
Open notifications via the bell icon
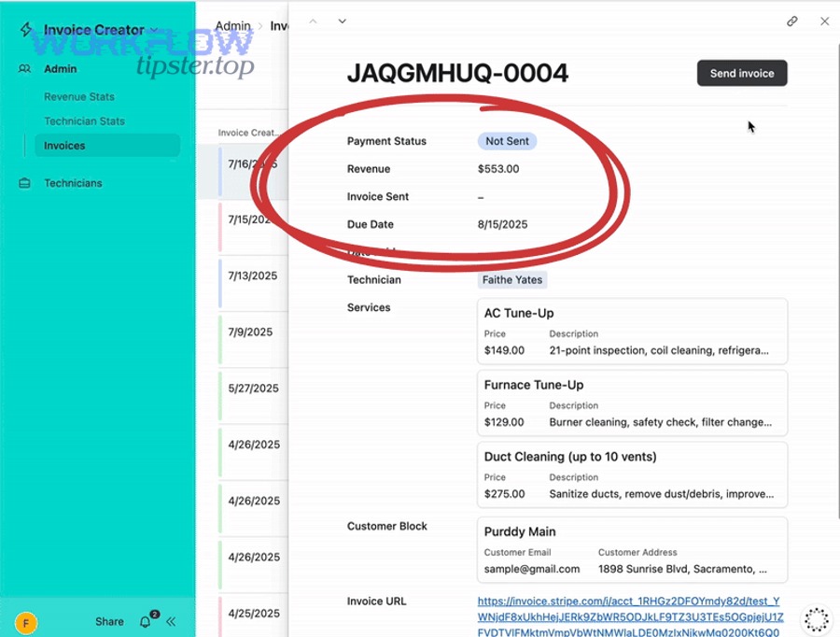145,621
